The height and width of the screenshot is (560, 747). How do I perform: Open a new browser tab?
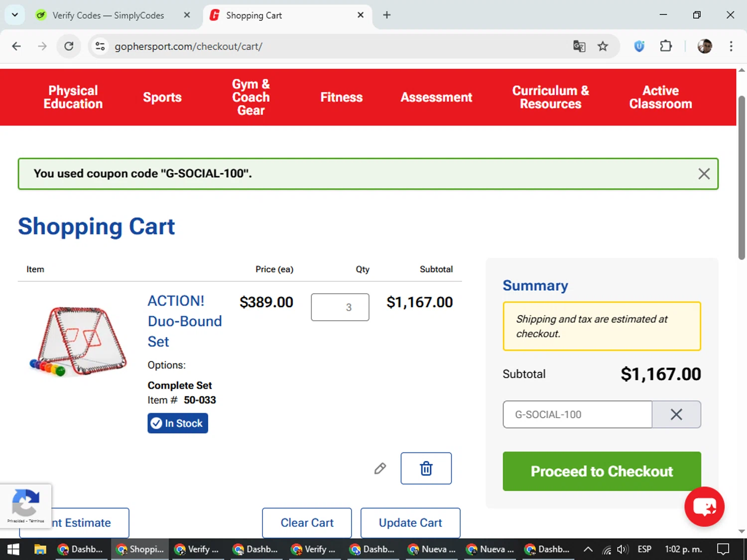pyautogui.click(x=386, y=15)
